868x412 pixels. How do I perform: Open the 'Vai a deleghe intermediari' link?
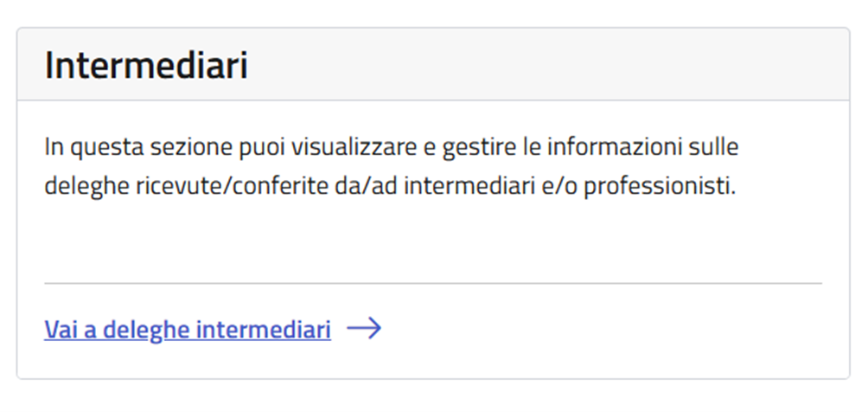187,330
